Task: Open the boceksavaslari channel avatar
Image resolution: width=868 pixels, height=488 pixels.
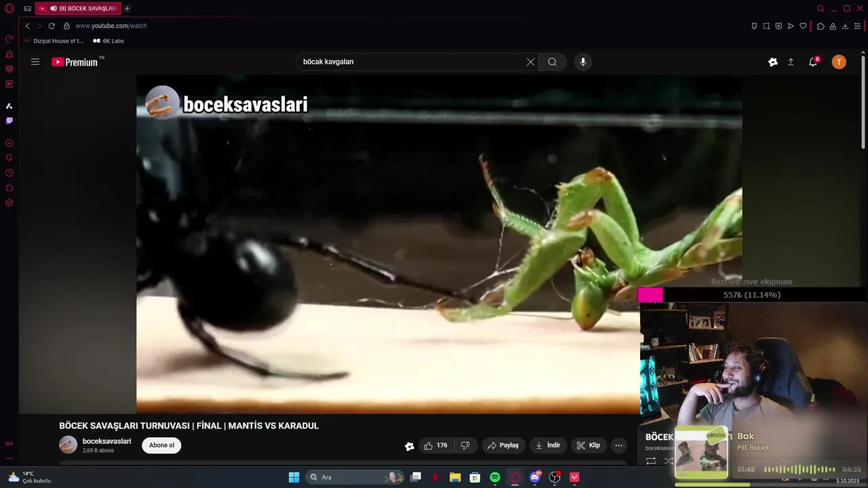Action: (x=68, y=445)
